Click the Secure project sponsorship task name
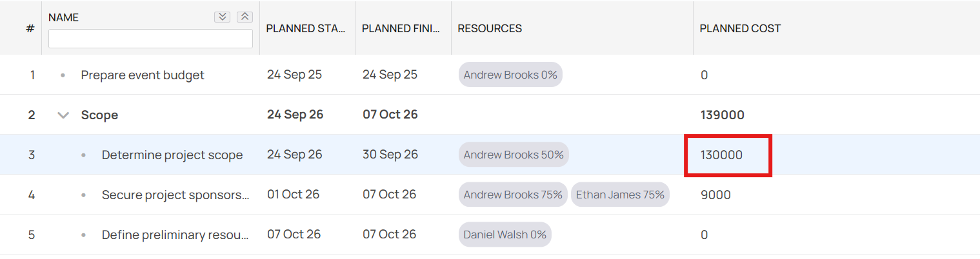Viewport: 980px width, 259px height. click(175, 195)
